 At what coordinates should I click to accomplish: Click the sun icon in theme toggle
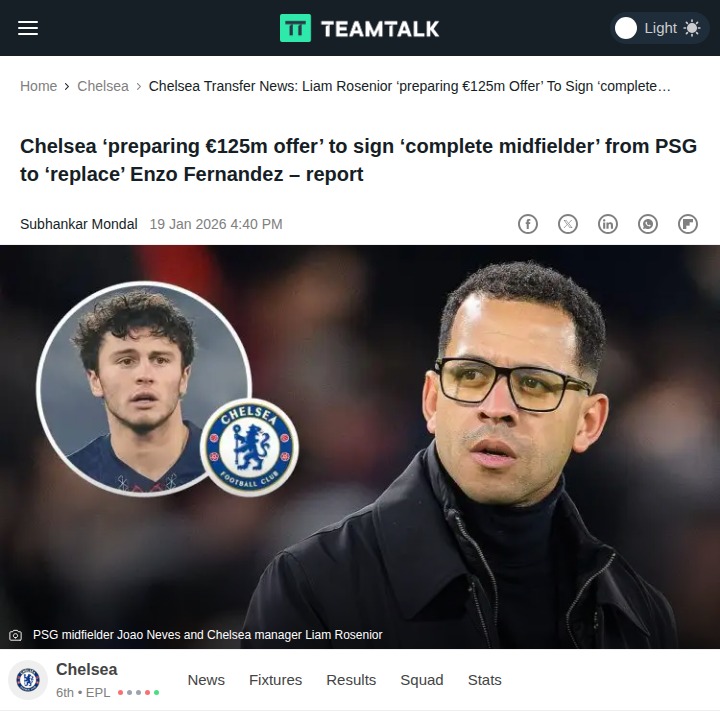click(x=692, y=28)
